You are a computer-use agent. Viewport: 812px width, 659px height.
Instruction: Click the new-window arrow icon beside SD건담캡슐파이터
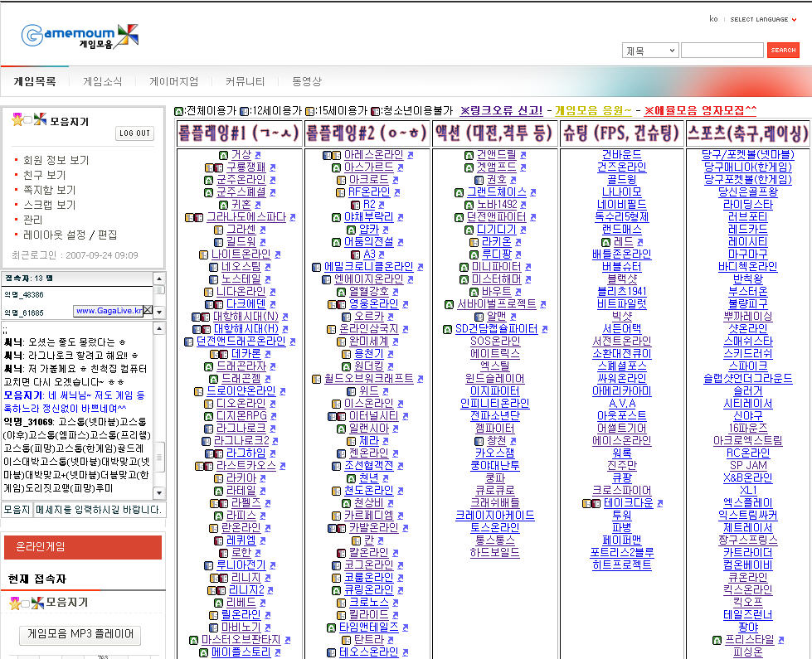(x=544, y=329)
